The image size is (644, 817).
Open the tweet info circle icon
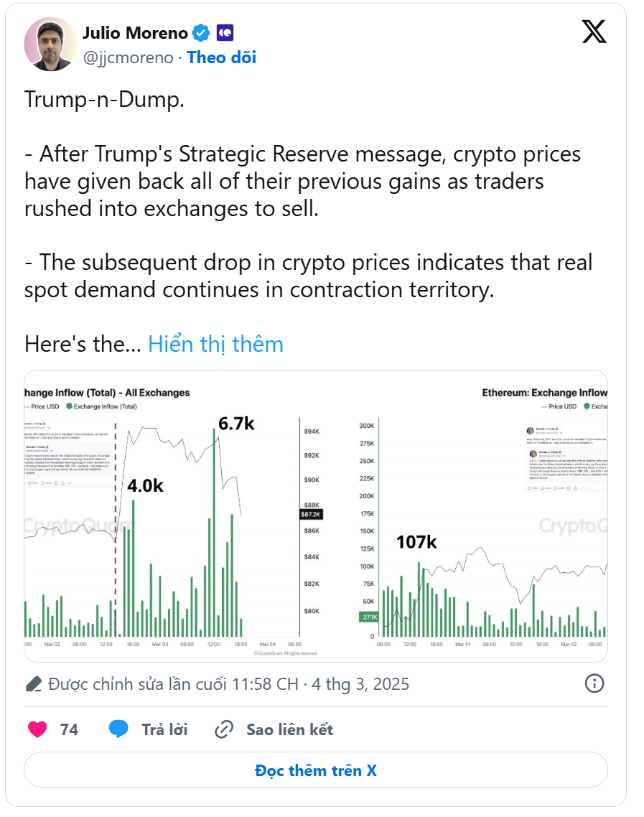(594, 683)
